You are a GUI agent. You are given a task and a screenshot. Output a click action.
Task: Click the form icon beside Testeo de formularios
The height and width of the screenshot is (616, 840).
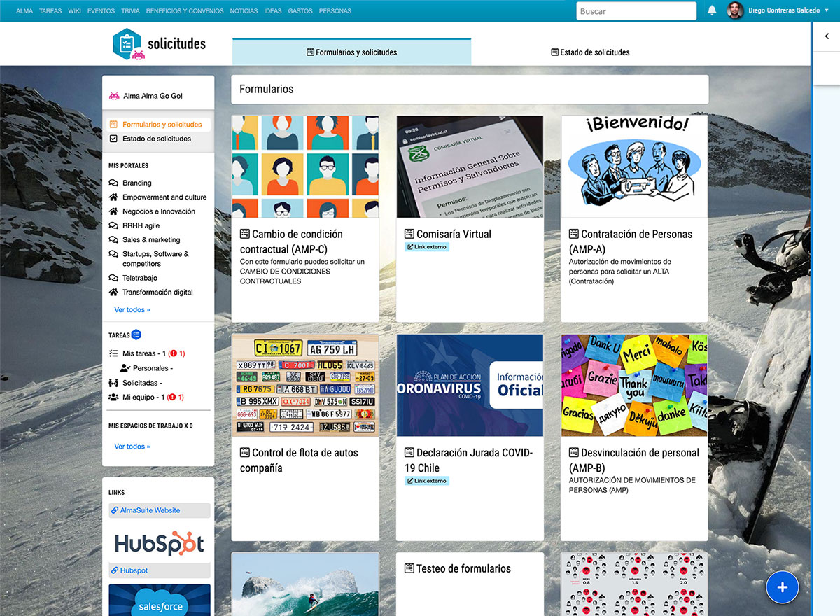point(409,568)
